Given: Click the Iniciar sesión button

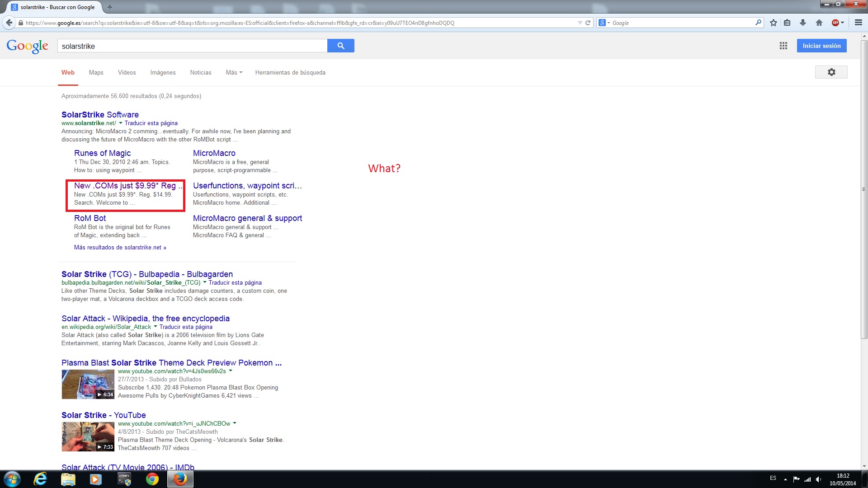Looking at the screenshot, I should click(x=821, y=46).
